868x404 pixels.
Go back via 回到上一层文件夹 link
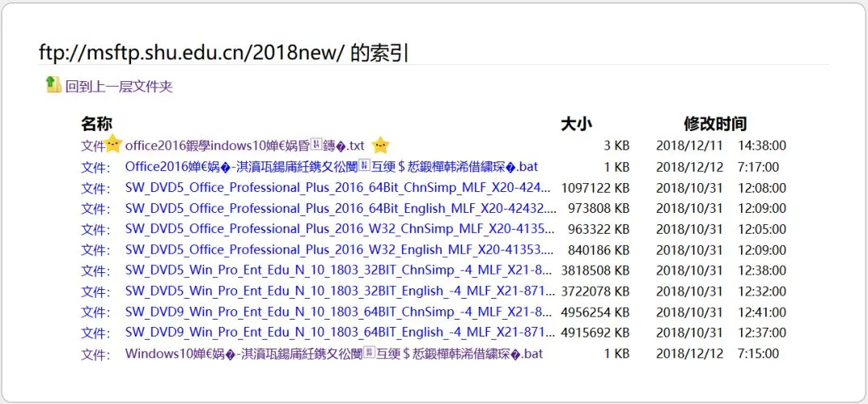[119, 87]
